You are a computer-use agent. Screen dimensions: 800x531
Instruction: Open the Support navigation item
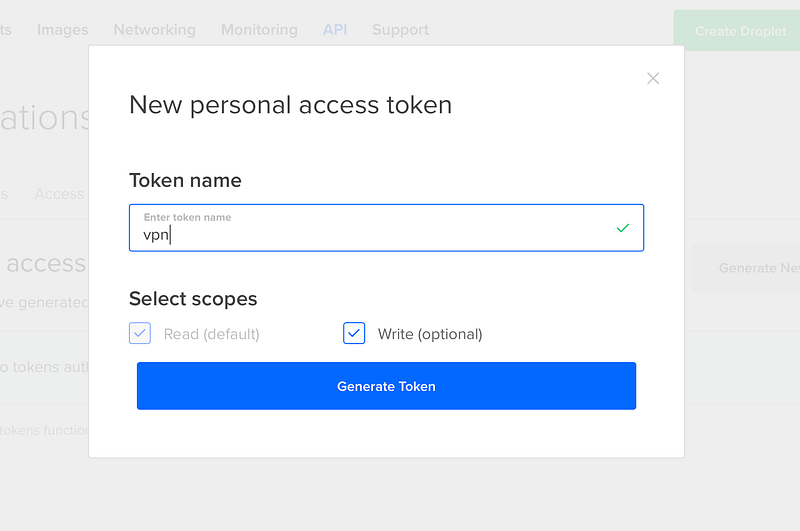pyautogui.click(x=400, y=30)
